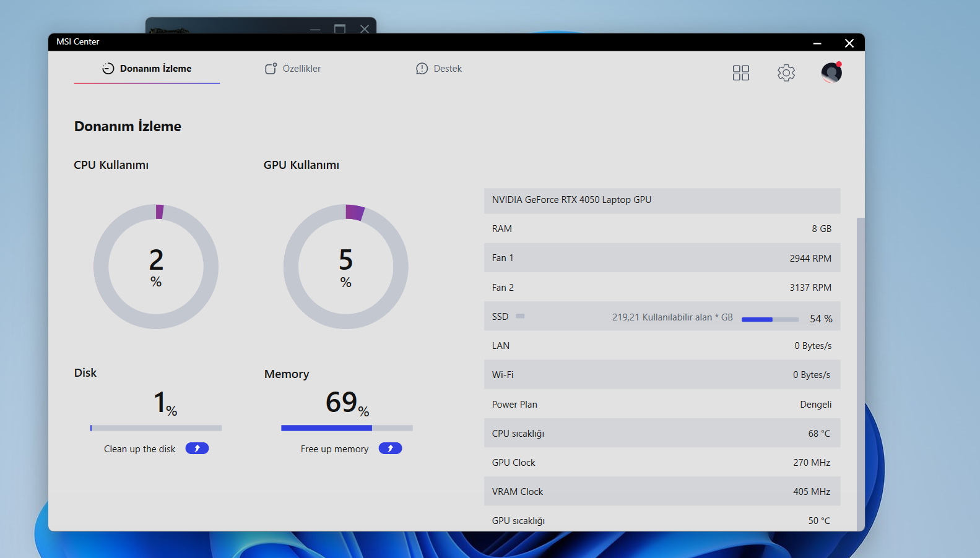The height and width of the screenshot is (558, 980).
Task: Click the arrow button beside Clean up the disk
Action: pos(197,449)
